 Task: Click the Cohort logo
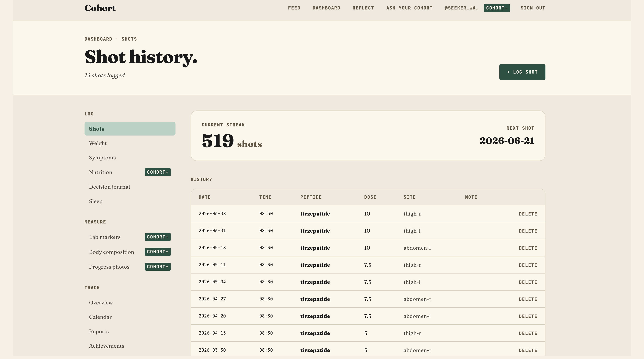tap(100, 8)
